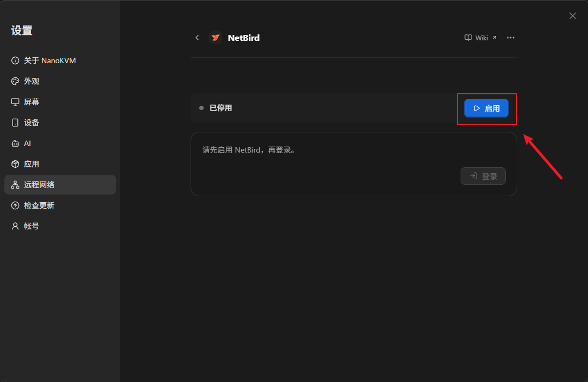Click the network icon beside 远程网络
This screenshot has height=382, width=588.
(15, 185)
